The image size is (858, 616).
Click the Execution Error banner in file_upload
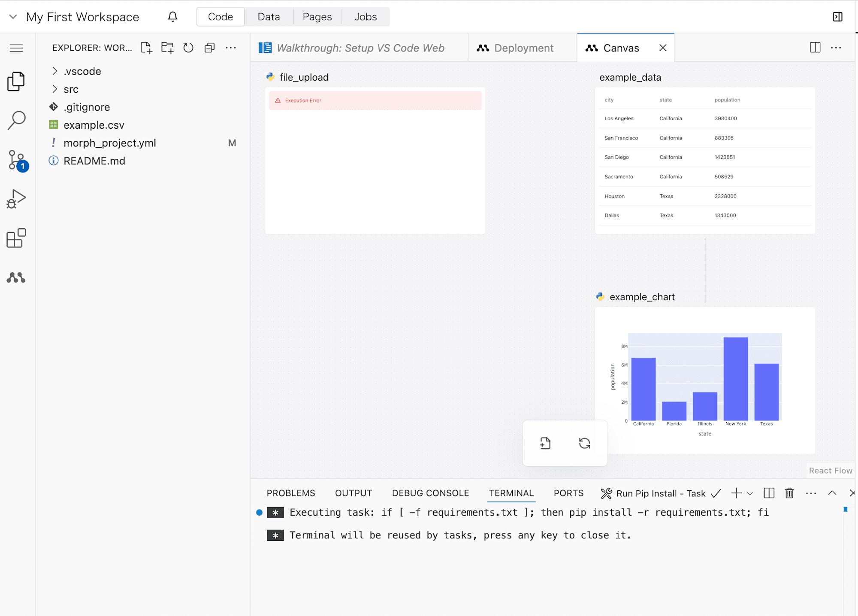375,100
